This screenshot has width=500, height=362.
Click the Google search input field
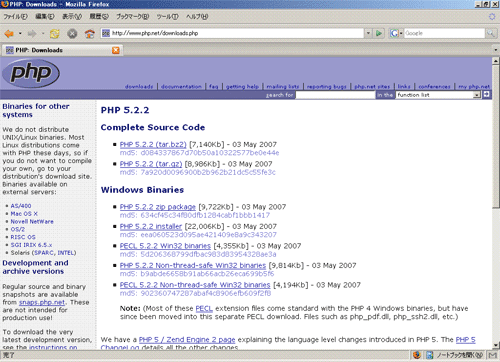[444, 33]
